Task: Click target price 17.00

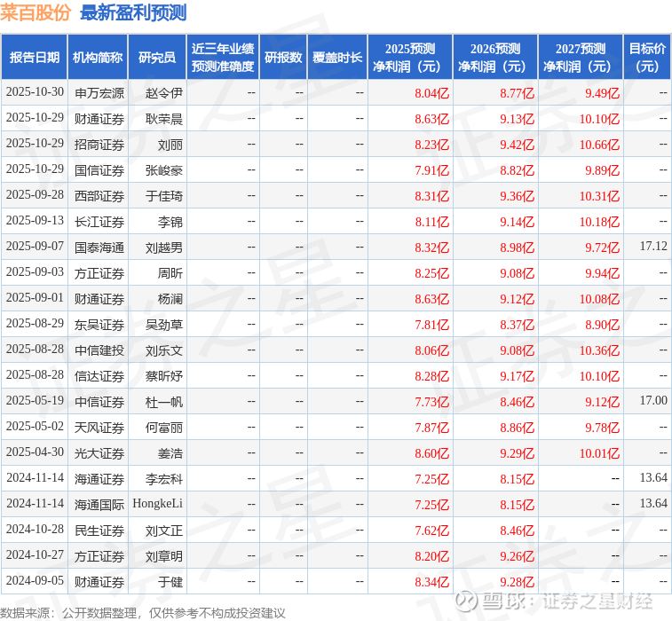Action: tap(653, 400)
